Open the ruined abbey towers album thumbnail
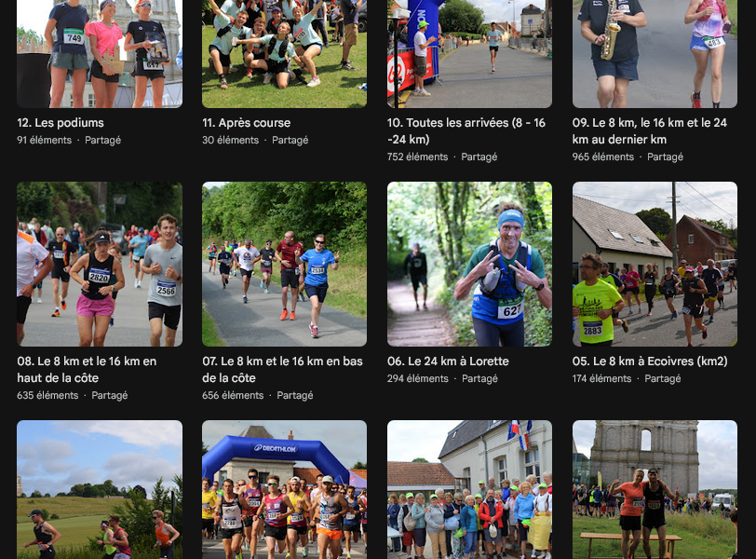The image size is (756, 559). pyautogui.click(x=655, y=489)
